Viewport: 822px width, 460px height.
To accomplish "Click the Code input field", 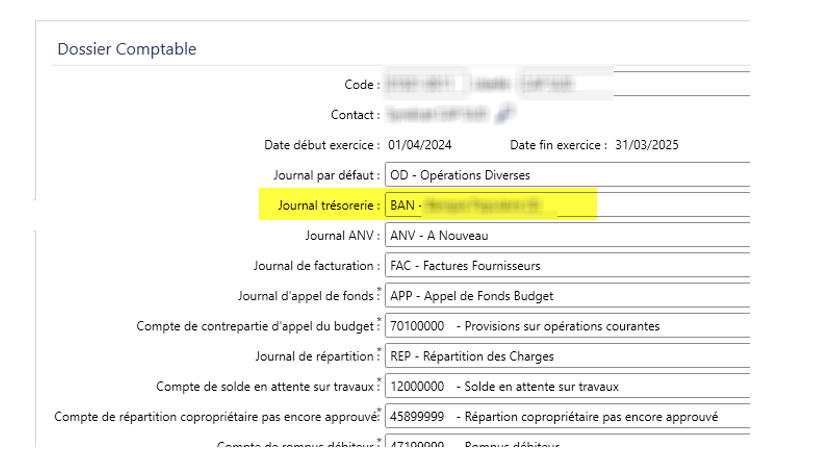I will 420,86.
